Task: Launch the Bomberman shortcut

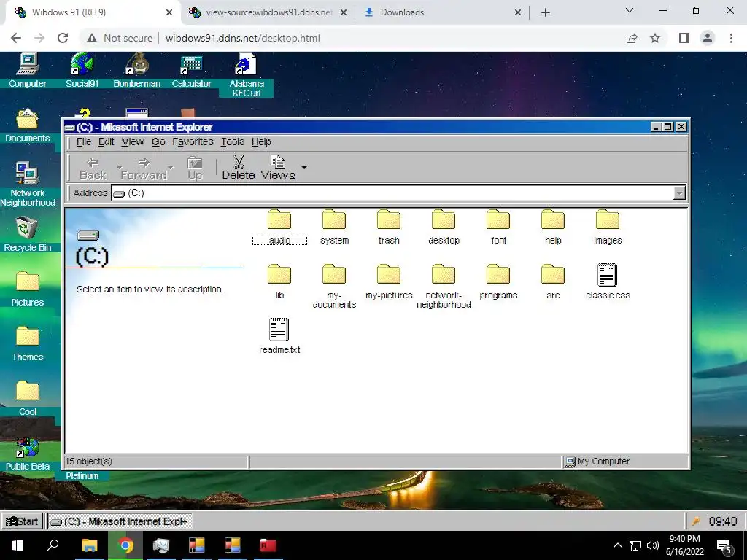Action: [x=136, y=71]
